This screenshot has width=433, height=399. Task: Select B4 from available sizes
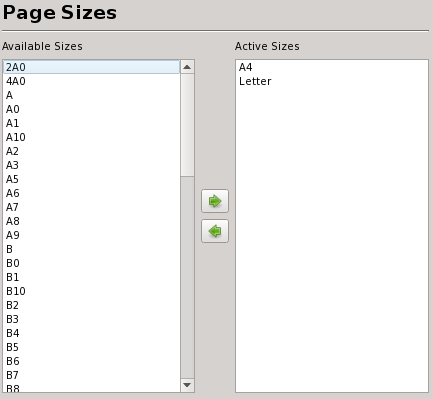tap(91, 333)
